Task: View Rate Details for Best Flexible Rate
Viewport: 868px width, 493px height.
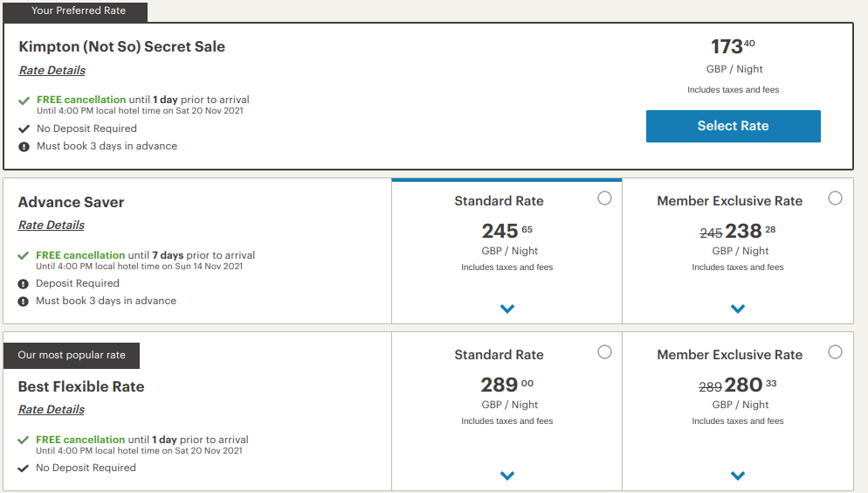Action: [52, 410]
